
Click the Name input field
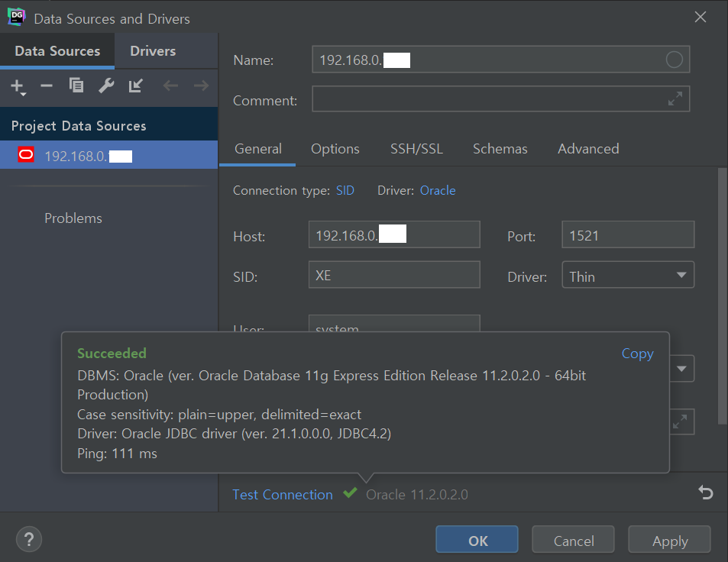point(500,60)
